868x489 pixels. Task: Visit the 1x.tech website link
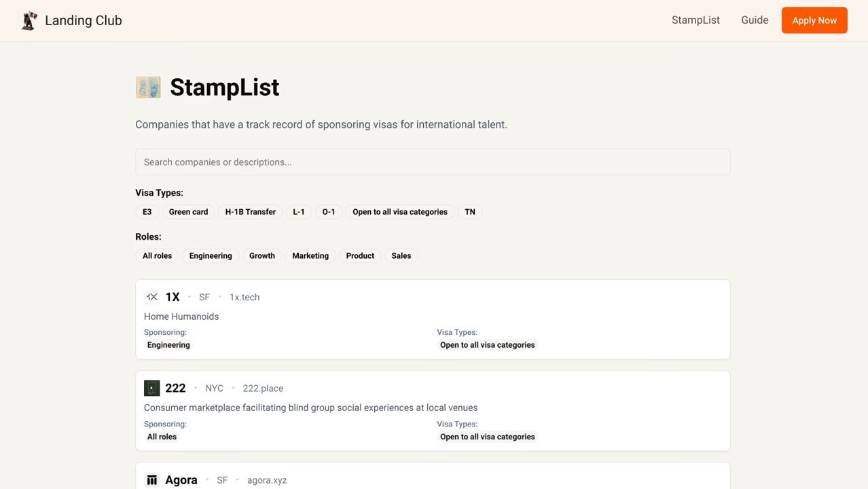(x=245, y=297)
